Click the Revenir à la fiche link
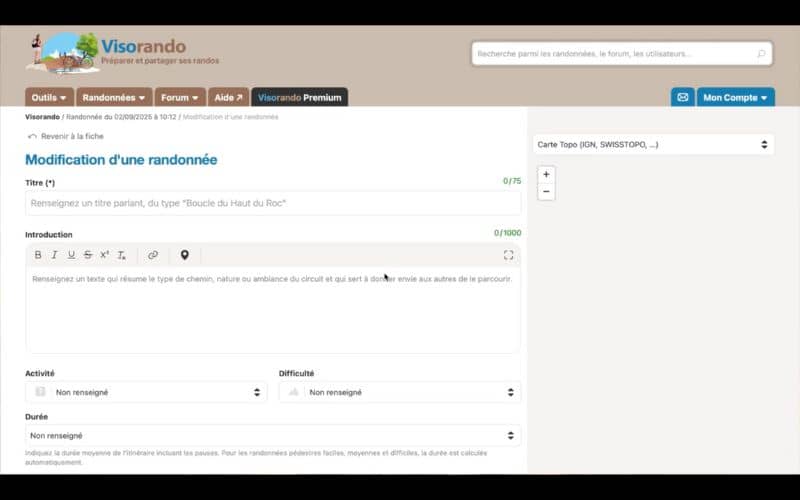 [66, 136]
